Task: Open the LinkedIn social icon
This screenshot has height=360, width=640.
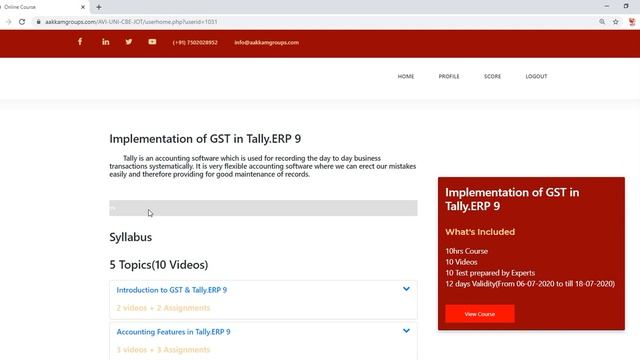Action: coord(105,42)
